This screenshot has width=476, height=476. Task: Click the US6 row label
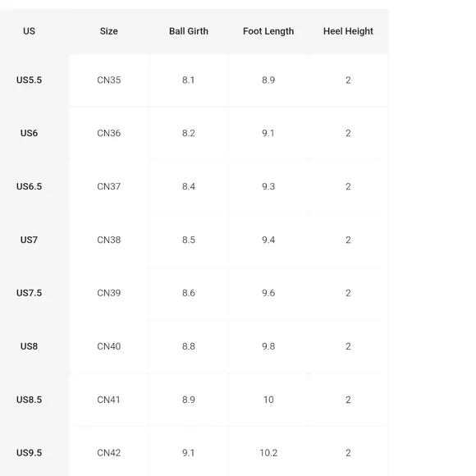30,133
